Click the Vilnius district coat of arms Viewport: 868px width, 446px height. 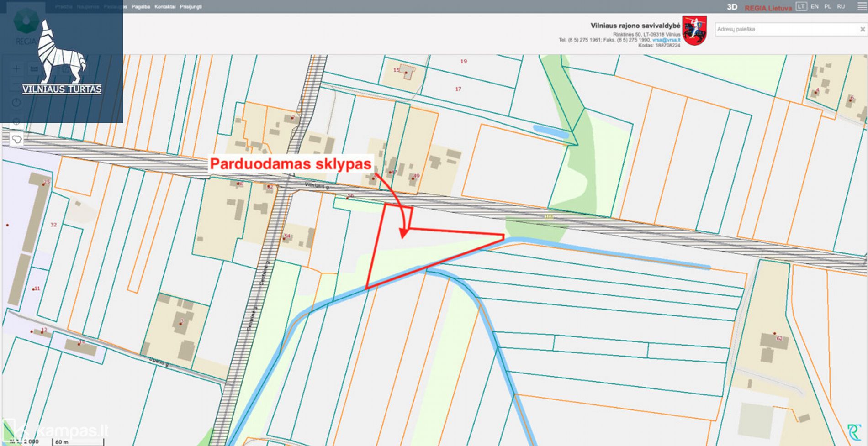point(694,31)
